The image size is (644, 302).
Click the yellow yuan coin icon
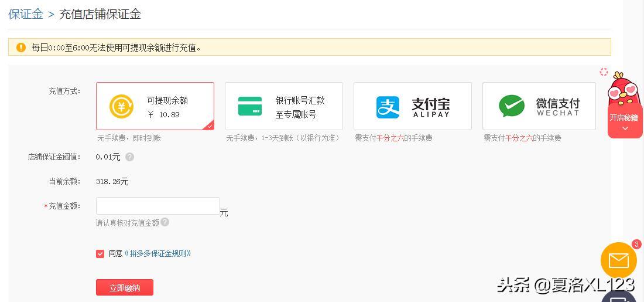(x=121, y=107)
